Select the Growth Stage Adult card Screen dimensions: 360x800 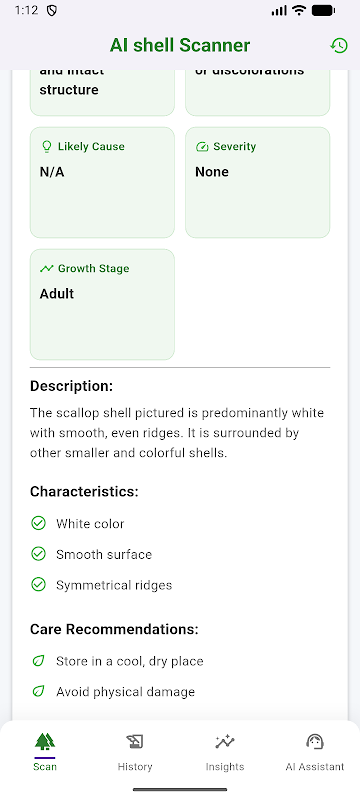click(102, 305)
